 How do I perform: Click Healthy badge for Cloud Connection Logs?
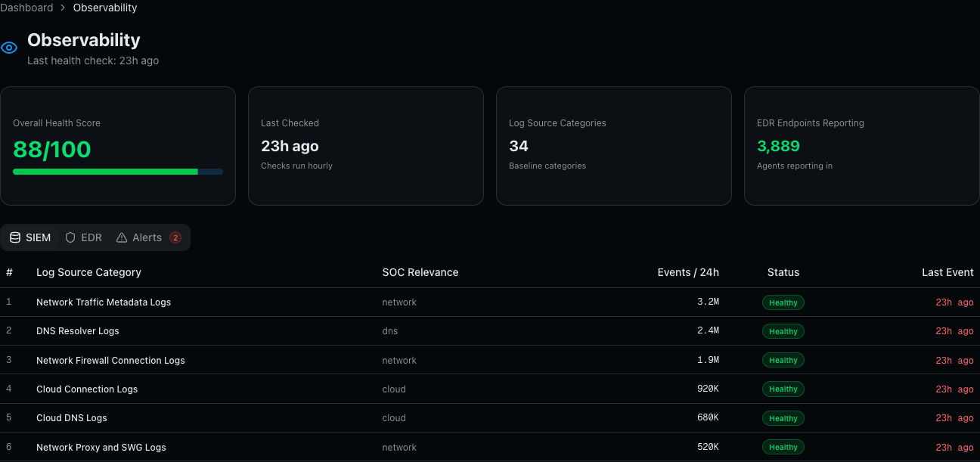pos(783,389)
